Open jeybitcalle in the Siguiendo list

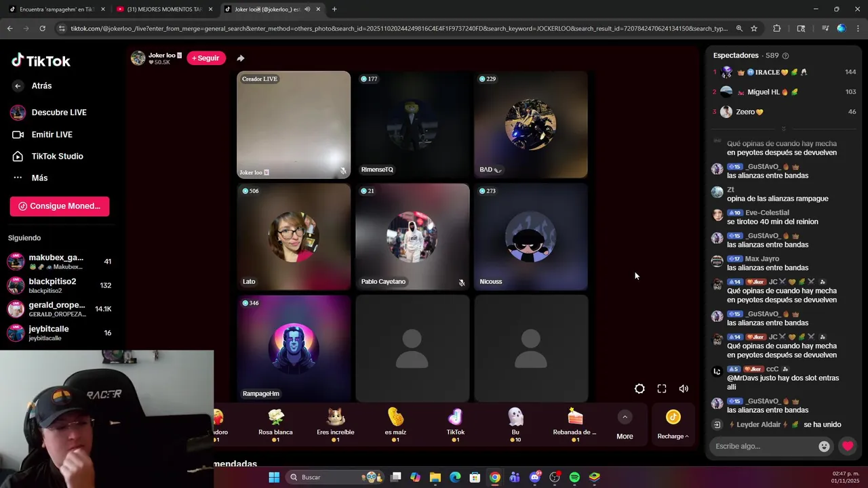pos(60,333)
